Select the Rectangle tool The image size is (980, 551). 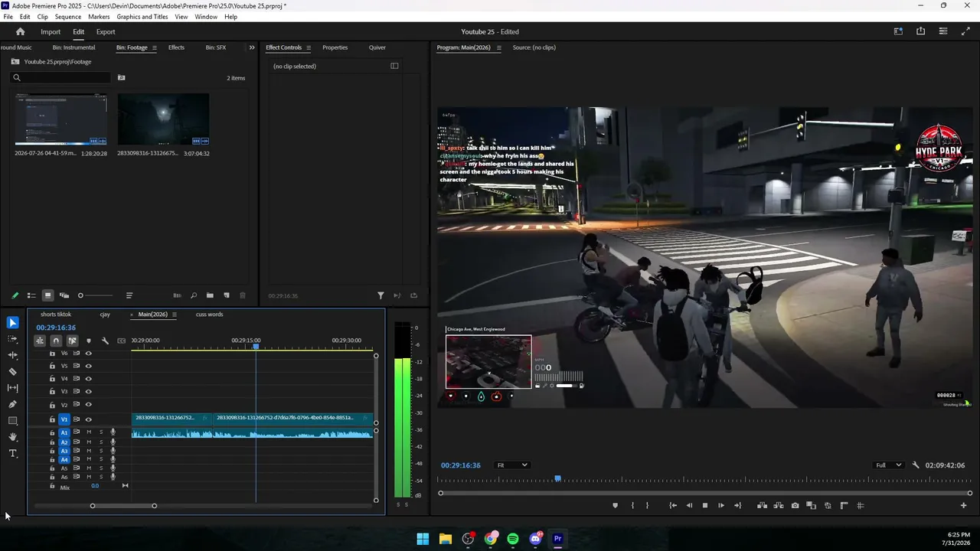pyautogui.click(x=12, y=421)
